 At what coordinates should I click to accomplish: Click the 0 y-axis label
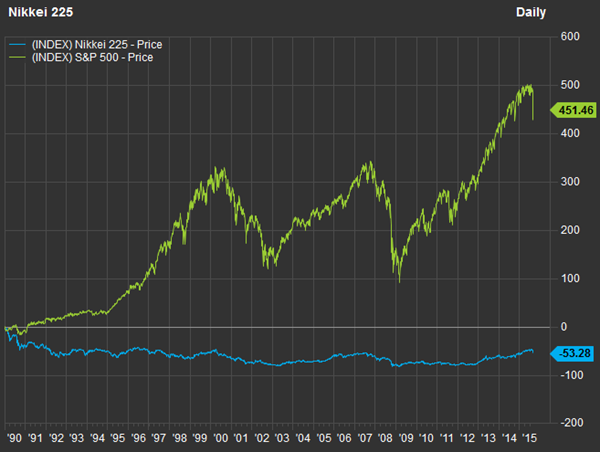tap(564, 327)
